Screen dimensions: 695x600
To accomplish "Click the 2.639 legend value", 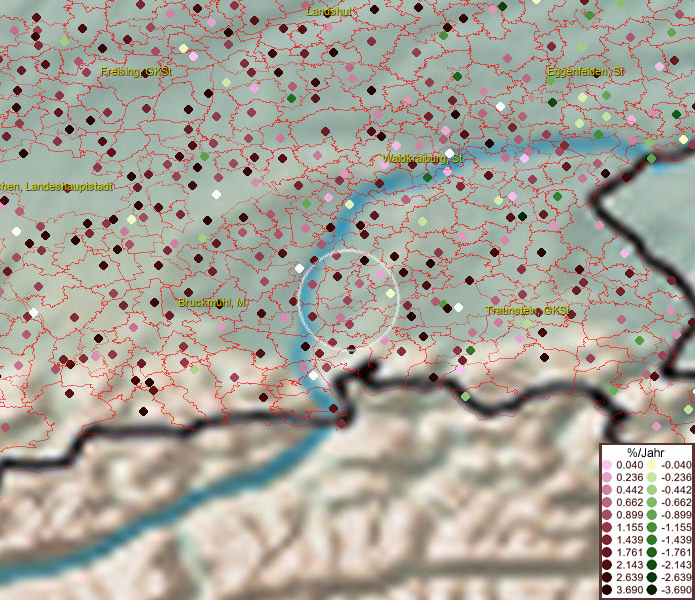I will [x=629, y=577].
